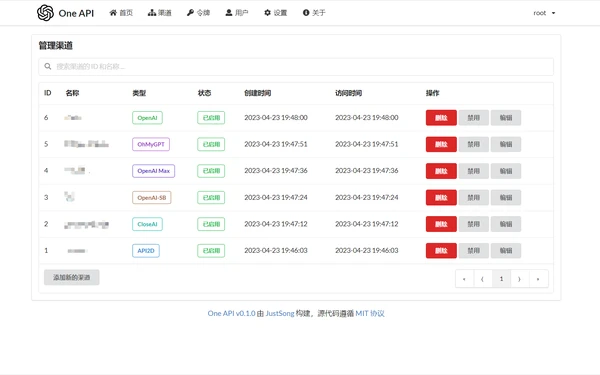
Task: Click access time 2023-04-23 19:47:36
Action: click(367, 170)
